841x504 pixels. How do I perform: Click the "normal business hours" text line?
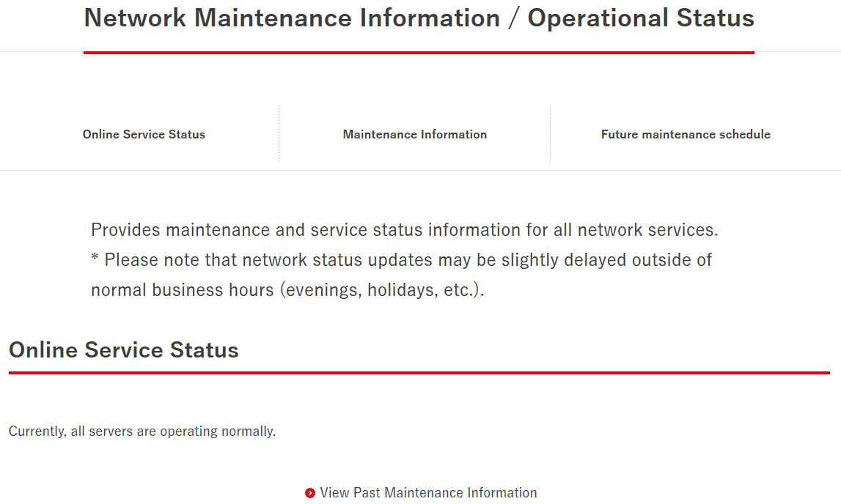point(183,290)
